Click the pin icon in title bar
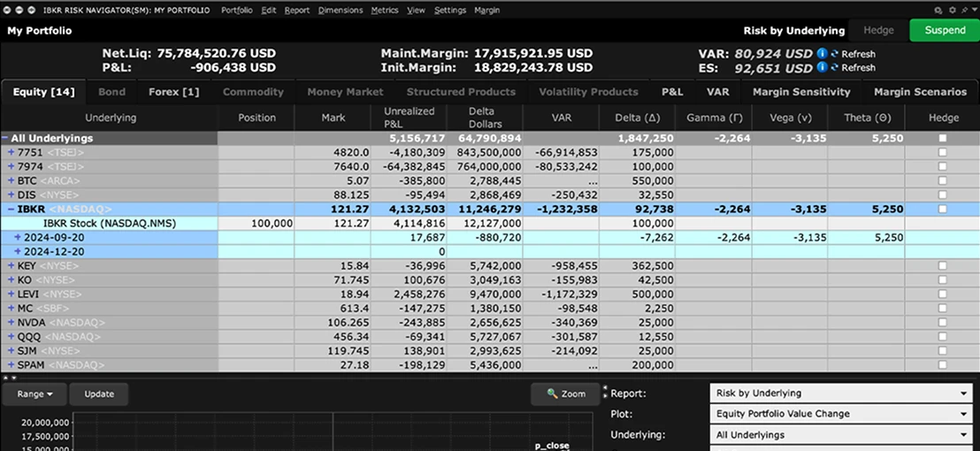 [963, 10]
